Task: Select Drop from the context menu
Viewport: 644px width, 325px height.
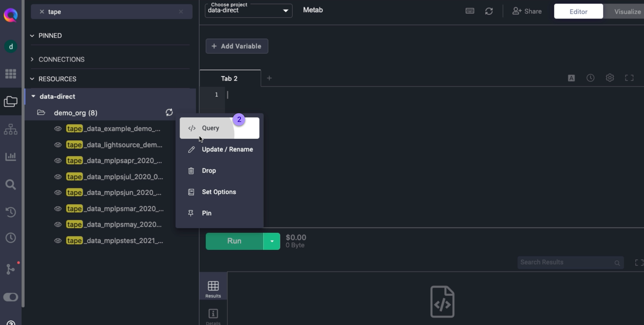Action: click(x=209, y=171)
